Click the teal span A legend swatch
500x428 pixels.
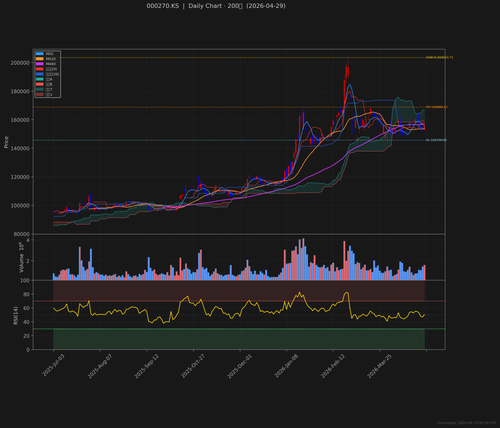pos(40,79)
